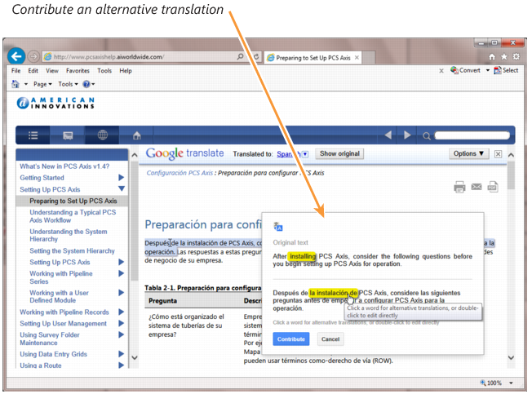532x394 pixels.
Task: Go to help home icon
Action: coord(137,135)
